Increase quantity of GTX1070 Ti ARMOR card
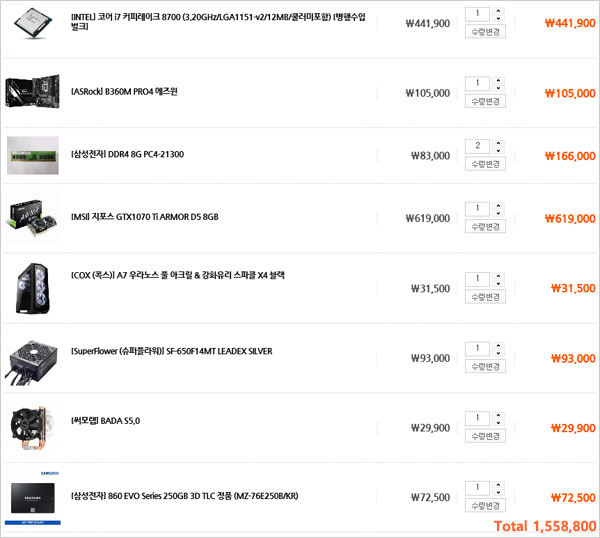The image size is (600, 538). 498,206
